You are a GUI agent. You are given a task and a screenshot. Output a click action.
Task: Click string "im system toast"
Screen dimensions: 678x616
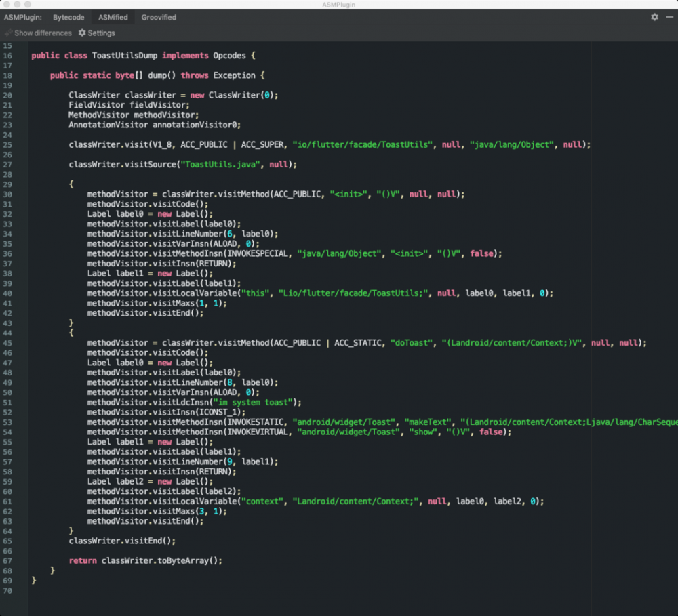click(253, 403)
